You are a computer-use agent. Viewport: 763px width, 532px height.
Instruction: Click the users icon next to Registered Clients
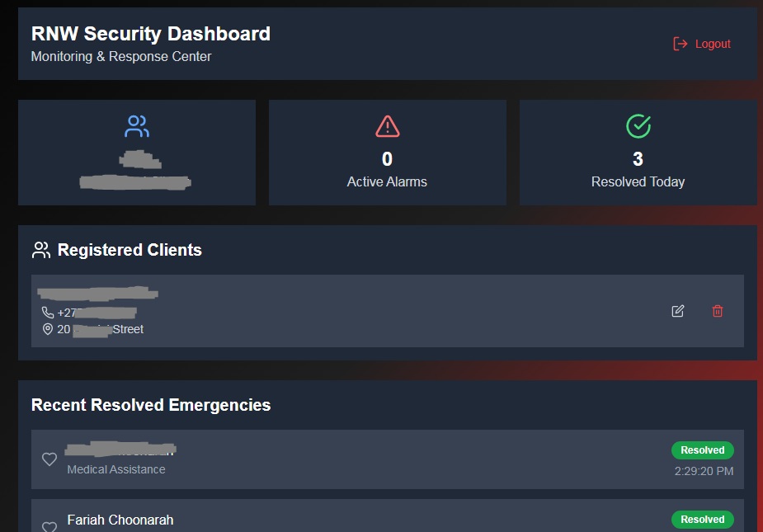click(x=41, y=250)
